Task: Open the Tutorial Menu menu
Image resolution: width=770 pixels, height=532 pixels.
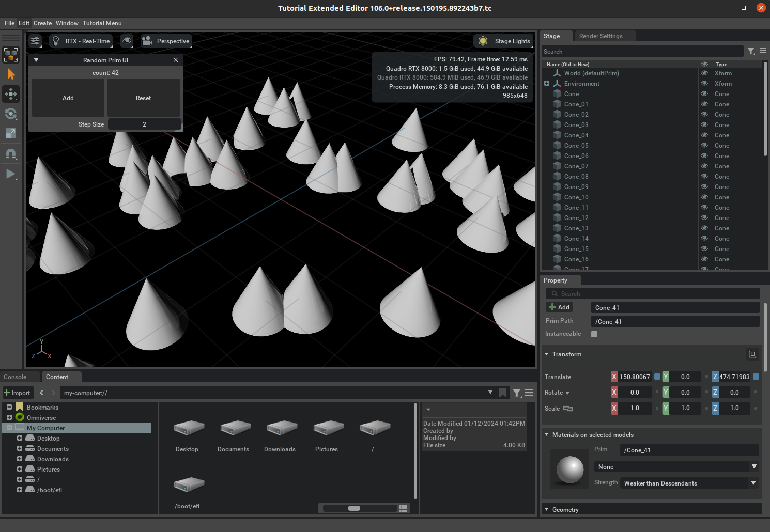Action: click(x=102, y=23)
